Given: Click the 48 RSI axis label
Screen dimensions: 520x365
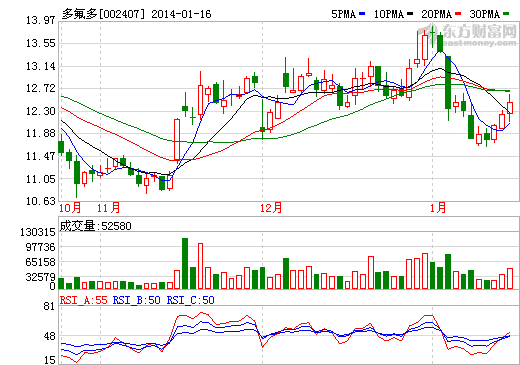Looking at the screenshot, I should click(49, 336).
